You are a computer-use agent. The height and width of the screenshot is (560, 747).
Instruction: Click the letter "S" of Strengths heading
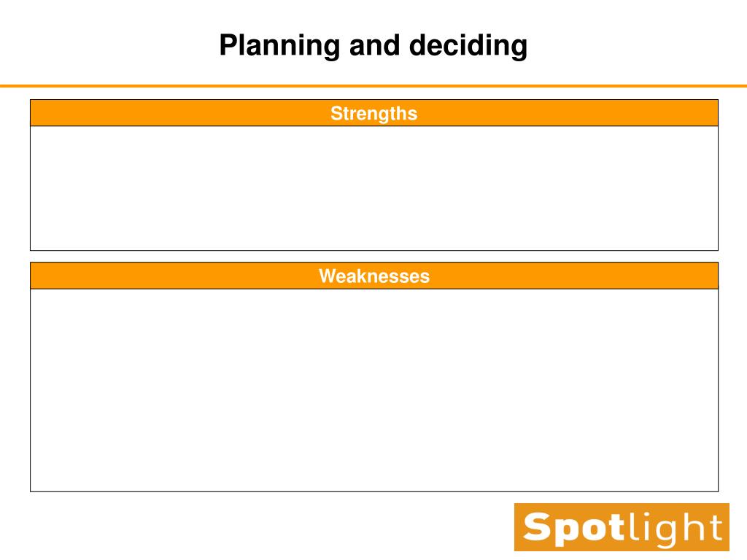[337, 113]
